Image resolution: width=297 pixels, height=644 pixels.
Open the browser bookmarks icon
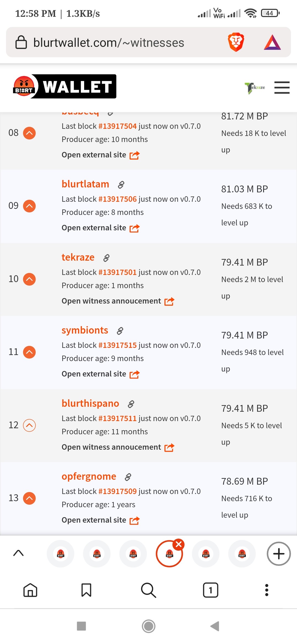86,590
